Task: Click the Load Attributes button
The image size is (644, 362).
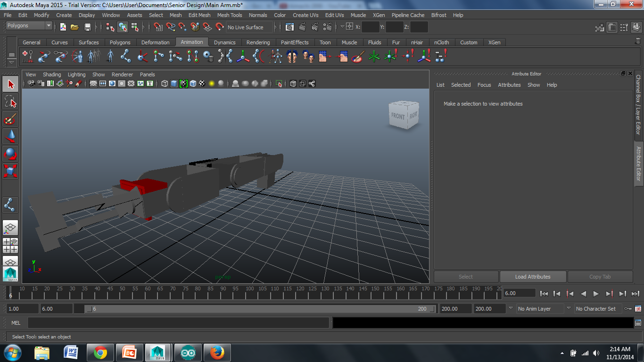Action: tap(532, 277)
